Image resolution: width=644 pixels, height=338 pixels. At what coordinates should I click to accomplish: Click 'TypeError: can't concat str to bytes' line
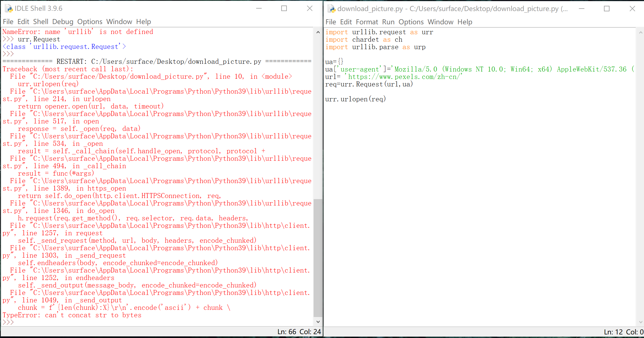click(x=72, y=315)
